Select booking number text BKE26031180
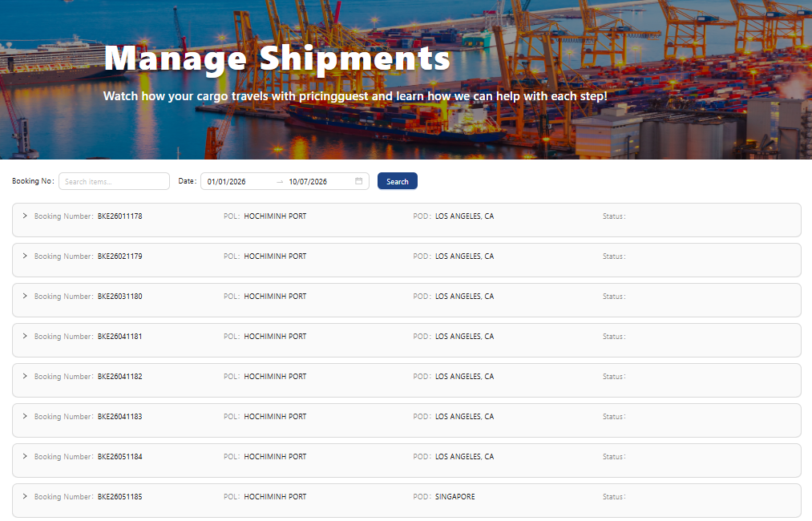This screenshot has width=812, height=521. tap(119, 297)
